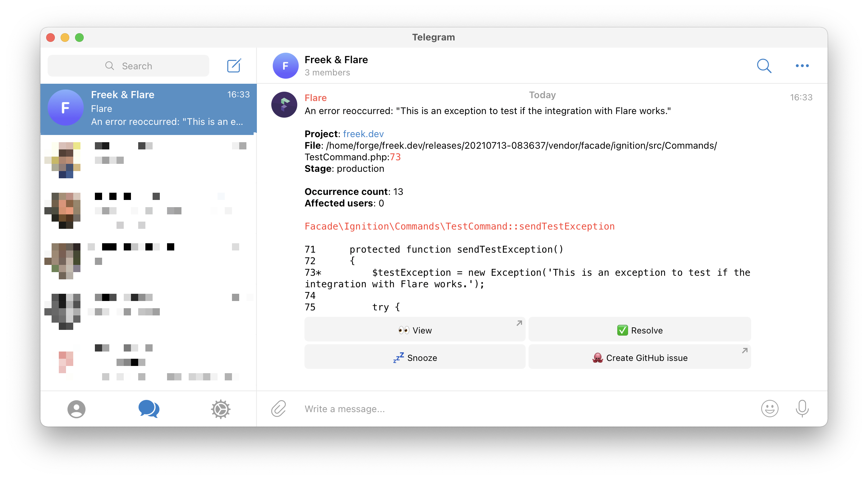Viewport: 868px width, 480px height.
Task: Click the contacts/profile icon in sidebar
Action: (76, 409)
